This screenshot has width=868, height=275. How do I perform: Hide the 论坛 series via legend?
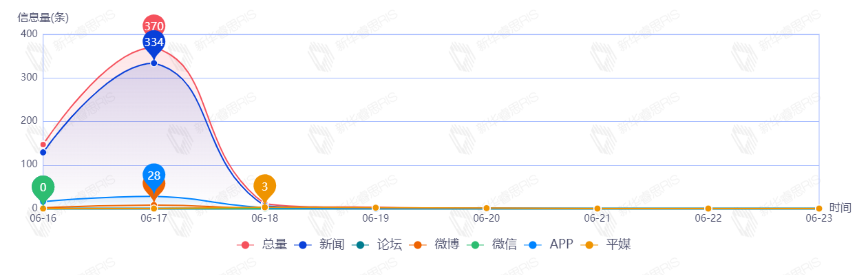(377, 244)
